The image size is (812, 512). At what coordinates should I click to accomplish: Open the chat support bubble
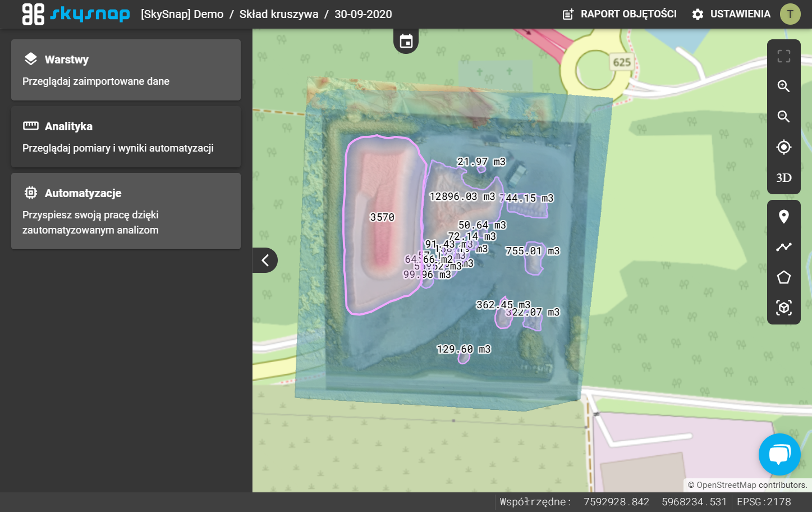tap(779, 454)
